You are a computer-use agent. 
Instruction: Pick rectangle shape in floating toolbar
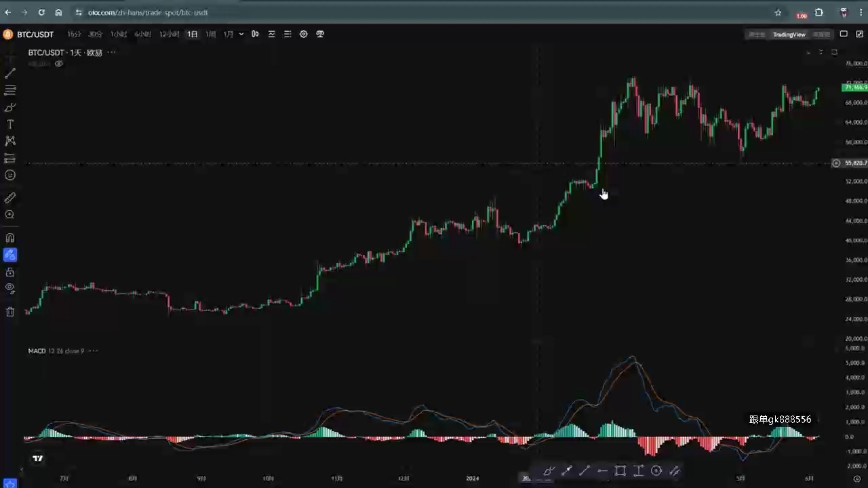click(620, 471)
